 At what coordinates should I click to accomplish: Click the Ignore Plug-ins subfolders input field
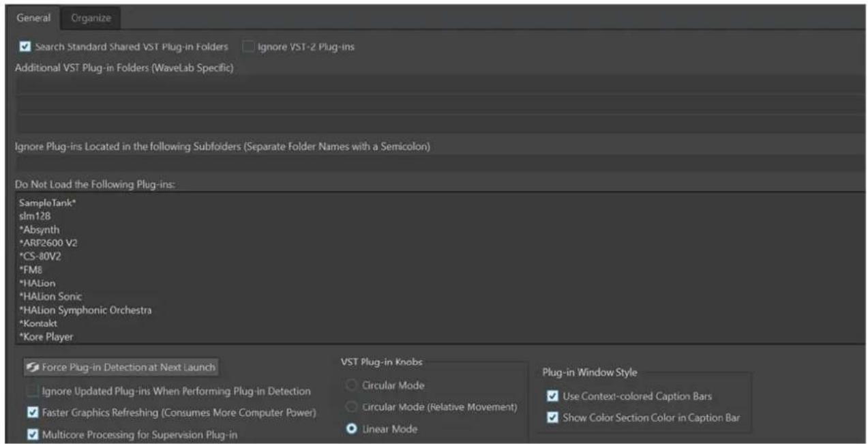(440, 163)
